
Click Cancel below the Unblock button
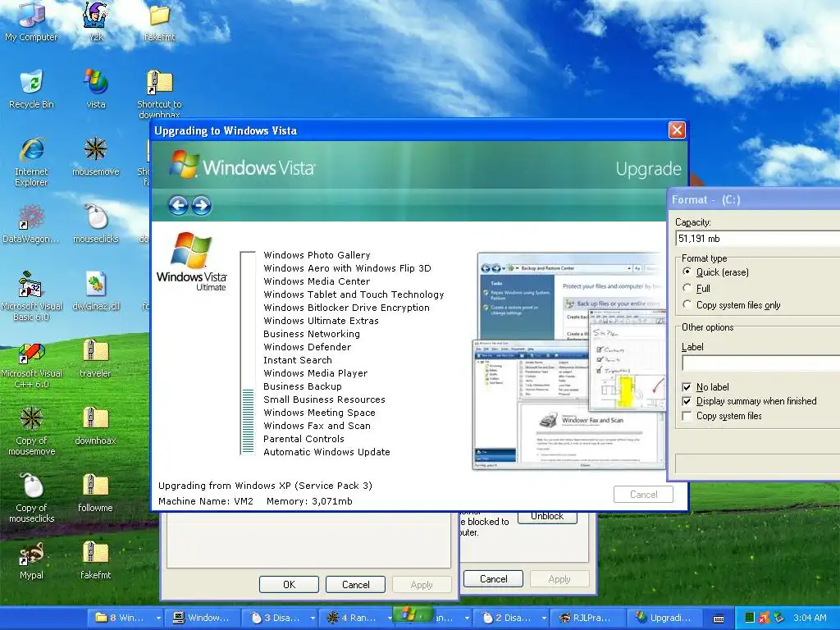[493, 578]
